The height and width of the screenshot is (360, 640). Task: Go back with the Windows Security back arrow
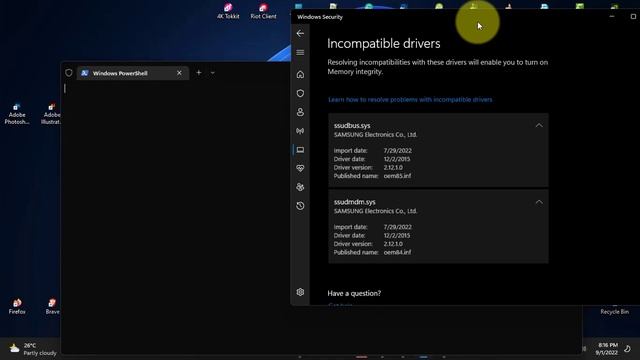click(300, 33)
